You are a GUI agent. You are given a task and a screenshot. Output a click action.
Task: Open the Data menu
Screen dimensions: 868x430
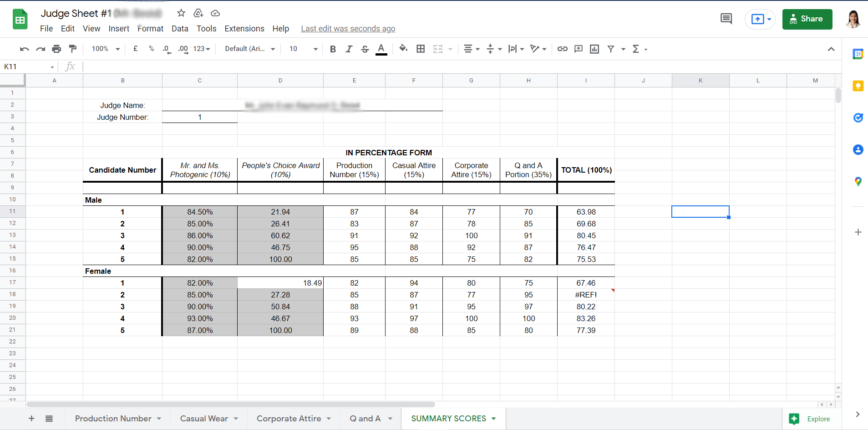(180, 29)
